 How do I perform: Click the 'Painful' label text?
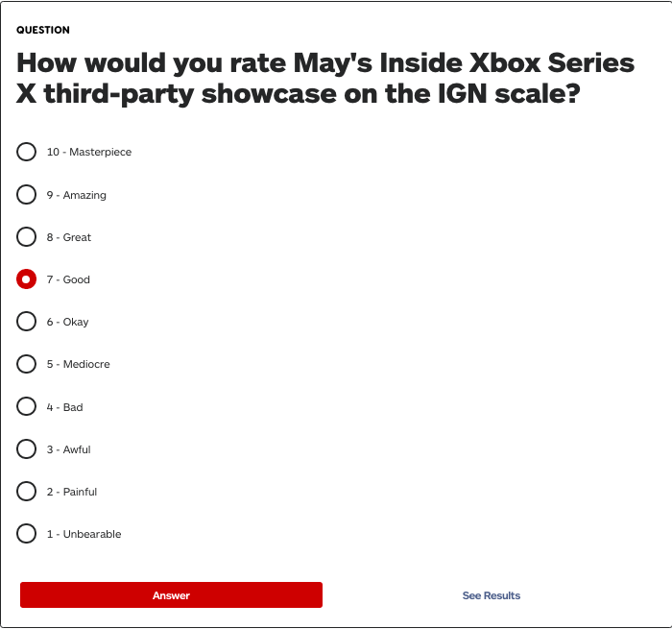pyautogui.click(x=80, y=492)
